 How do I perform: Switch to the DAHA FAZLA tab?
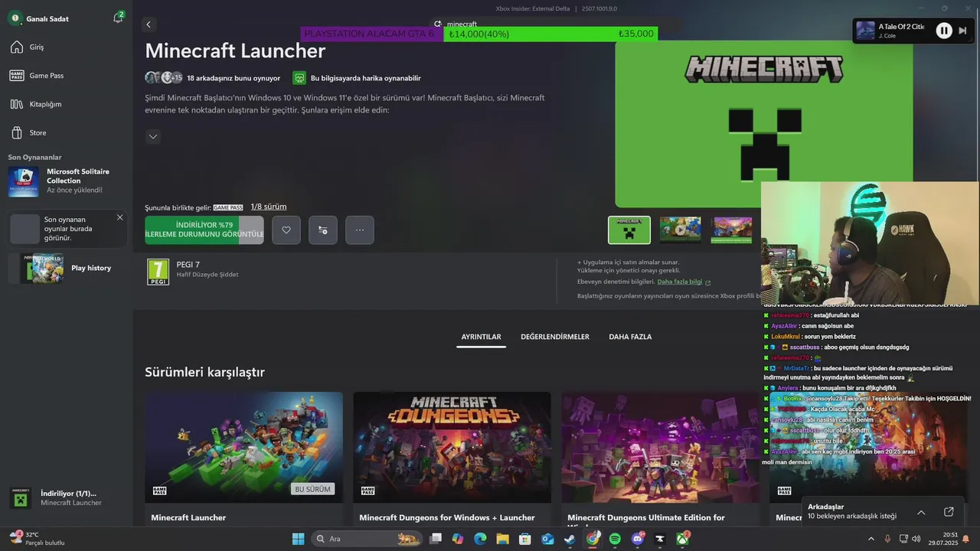click(x=630, y=337)
